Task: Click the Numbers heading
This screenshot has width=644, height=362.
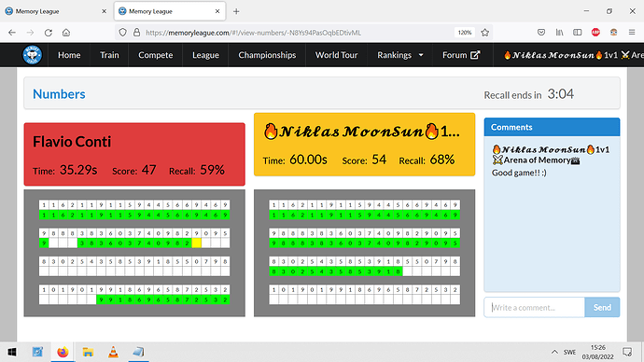Action: coord(59,94)
